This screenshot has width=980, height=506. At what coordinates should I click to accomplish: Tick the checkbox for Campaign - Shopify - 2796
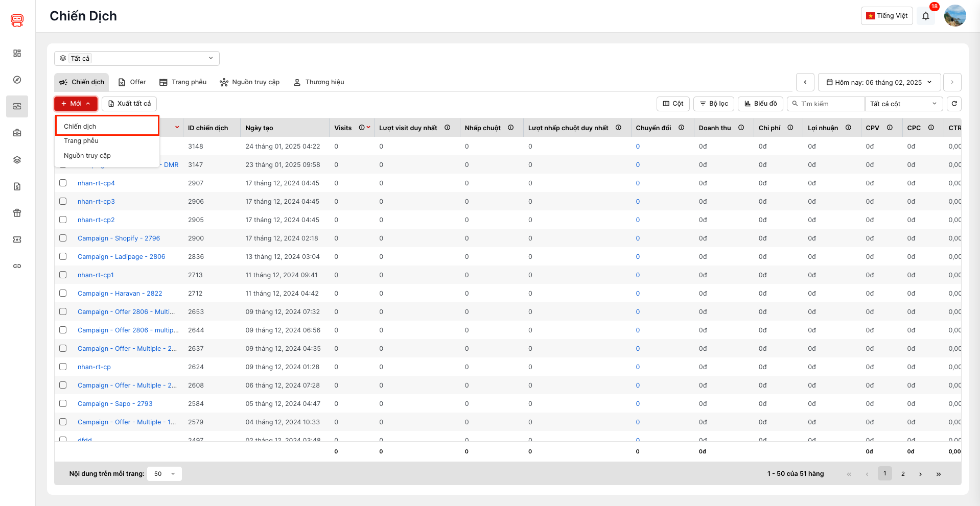[63, 238]
